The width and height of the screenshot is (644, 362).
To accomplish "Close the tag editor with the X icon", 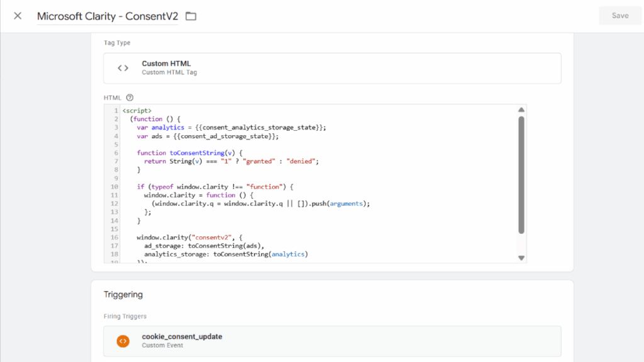I will click(18, 16).
